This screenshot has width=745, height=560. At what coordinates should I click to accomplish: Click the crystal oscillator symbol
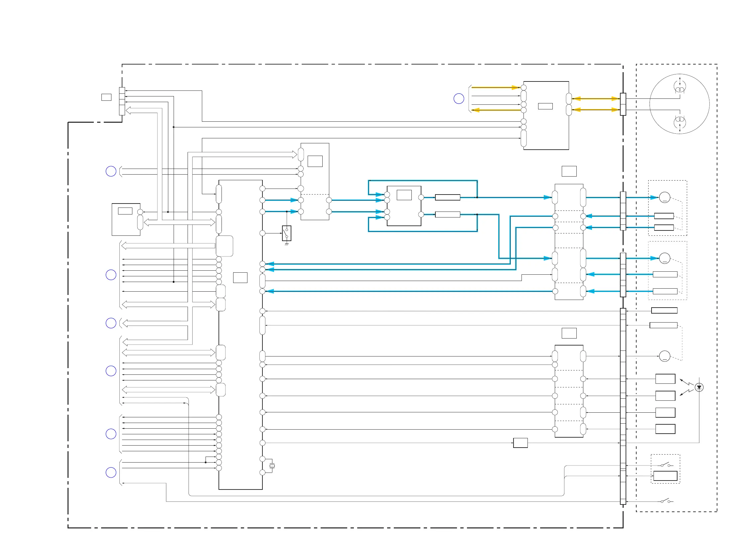click(x=272, y=466)
